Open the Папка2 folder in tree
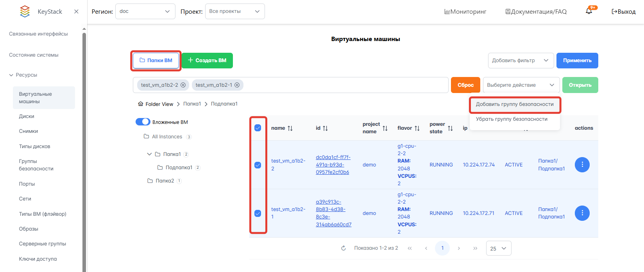The image size is (644, 272). 165,181
